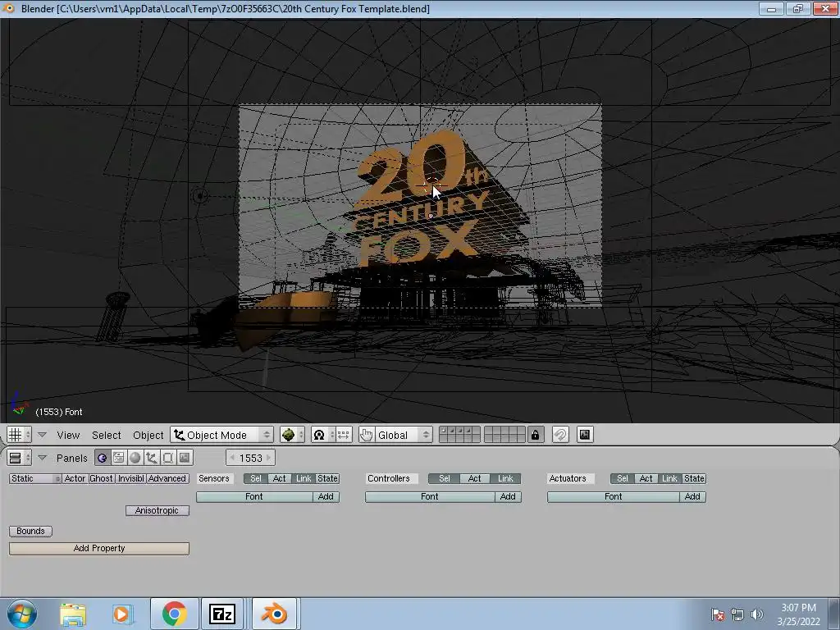Toggle the Anisotropic friction option

tap(157, 510)
